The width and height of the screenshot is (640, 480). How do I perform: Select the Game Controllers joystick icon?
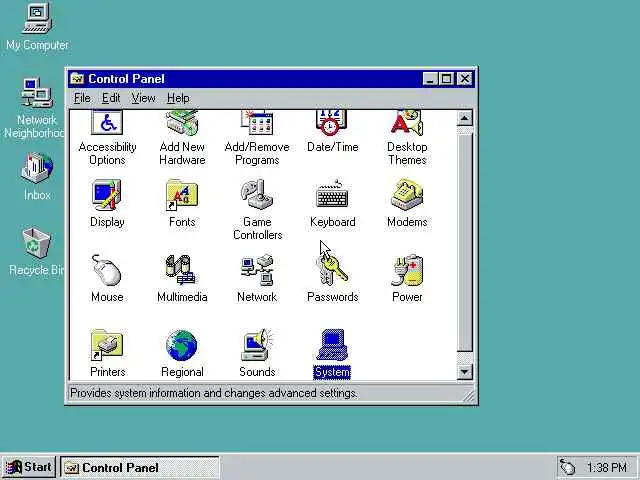pos(257,195)
